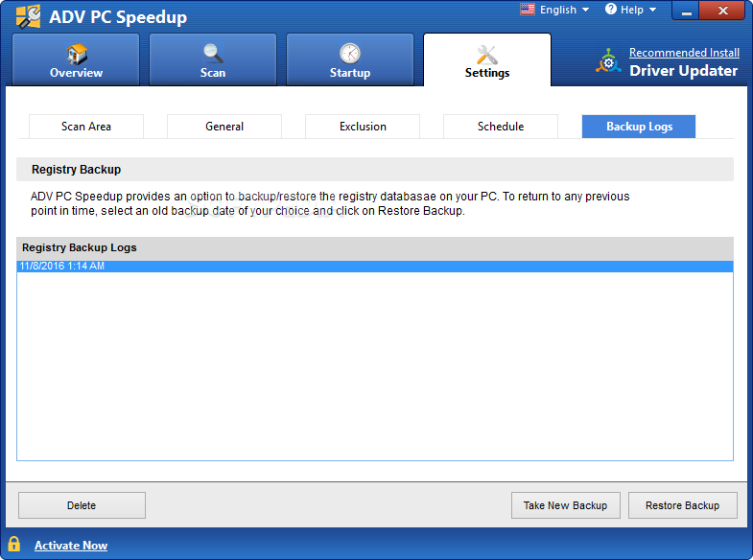Minimize the ADV PC Speedup window
This screenshot has height=560, width=753.
pos(686,11)
